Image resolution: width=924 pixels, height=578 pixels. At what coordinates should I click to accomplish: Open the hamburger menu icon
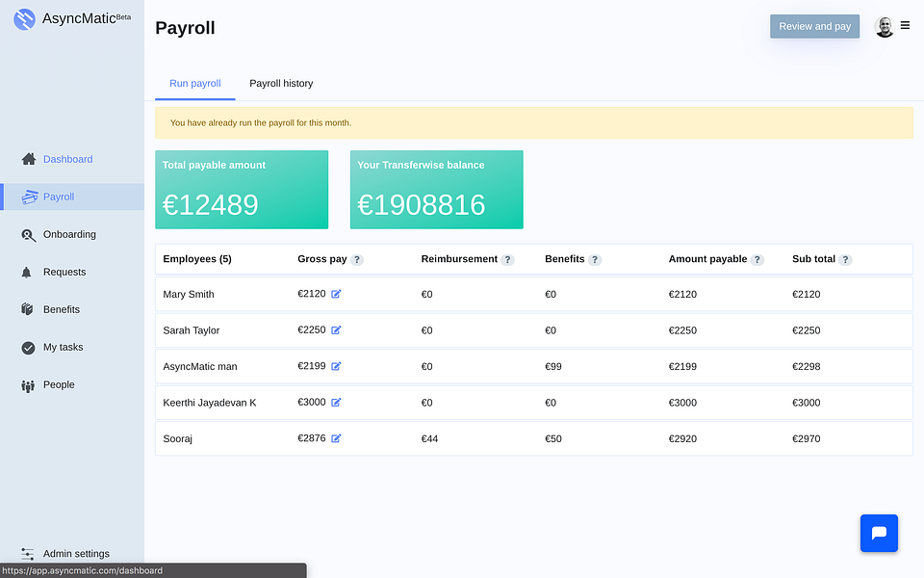click(x=905, y=25)
